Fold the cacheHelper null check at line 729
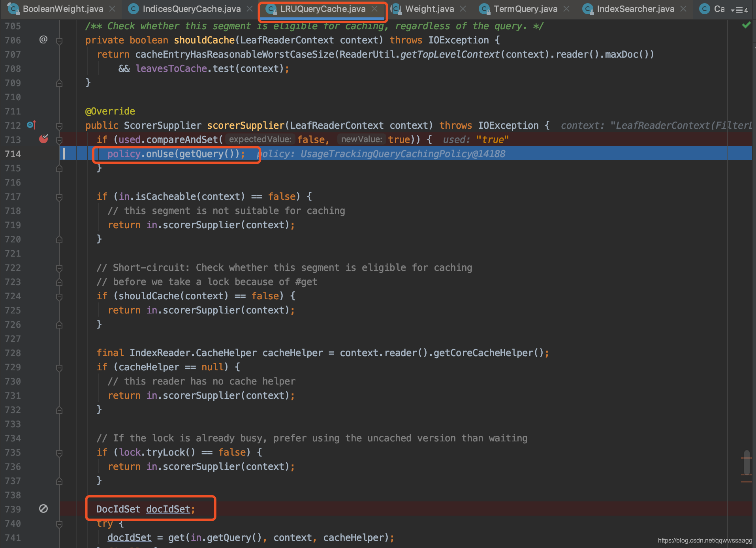The width and height of the screenshot is (756, 548). [x=59, y=368]
